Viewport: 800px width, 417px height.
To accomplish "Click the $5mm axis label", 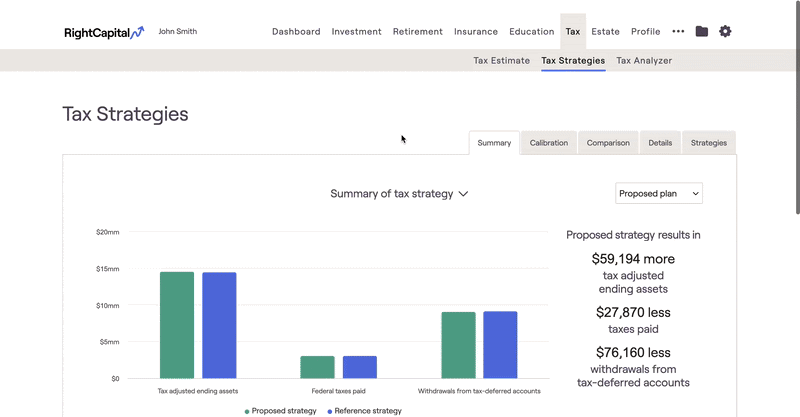I will [109, 342].
